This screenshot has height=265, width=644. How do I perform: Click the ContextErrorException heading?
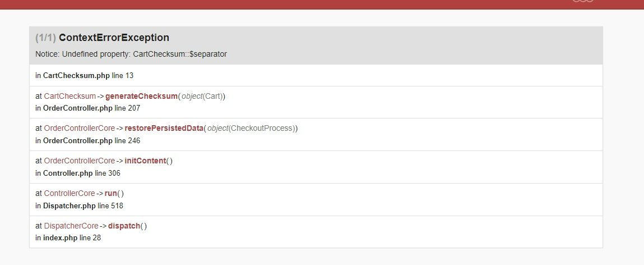[114, 38]
